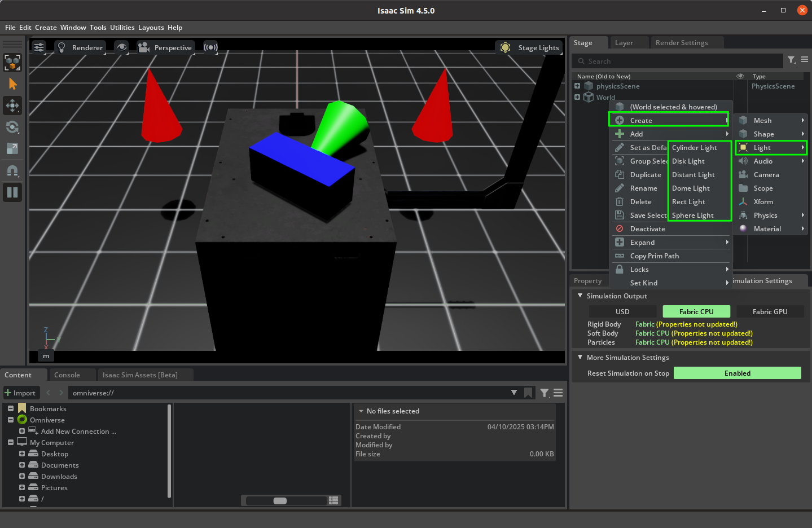Expand the Downloads folder node
The image size is (812, 528).
22,476
